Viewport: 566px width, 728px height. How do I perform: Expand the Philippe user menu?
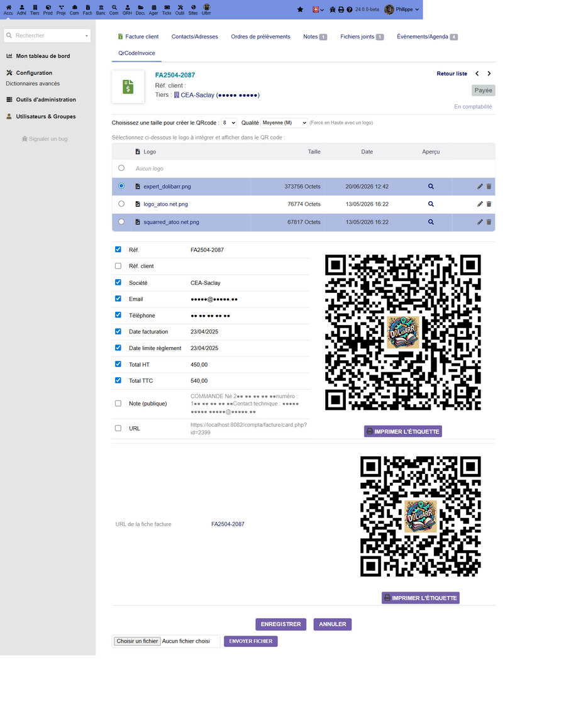[402, 9]
